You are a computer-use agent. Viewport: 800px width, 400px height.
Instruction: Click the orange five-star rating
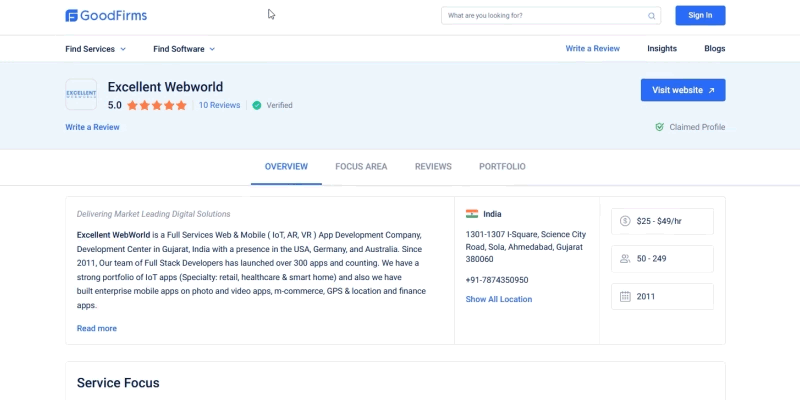(156, 105)
